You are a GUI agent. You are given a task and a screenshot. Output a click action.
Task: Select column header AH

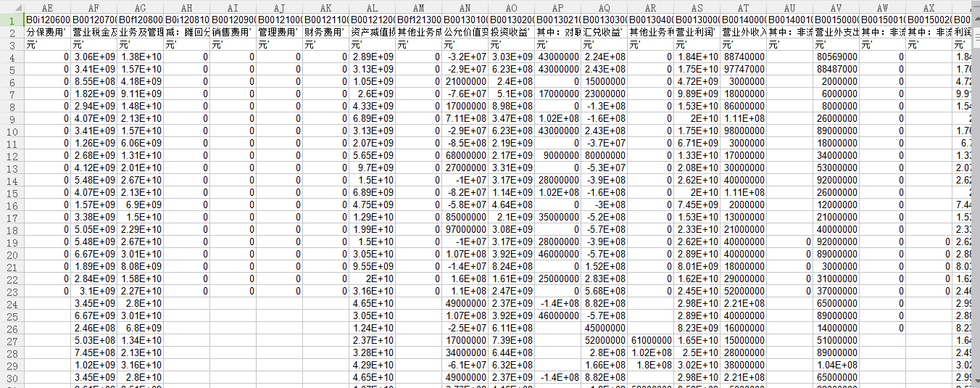coord(187,7)
